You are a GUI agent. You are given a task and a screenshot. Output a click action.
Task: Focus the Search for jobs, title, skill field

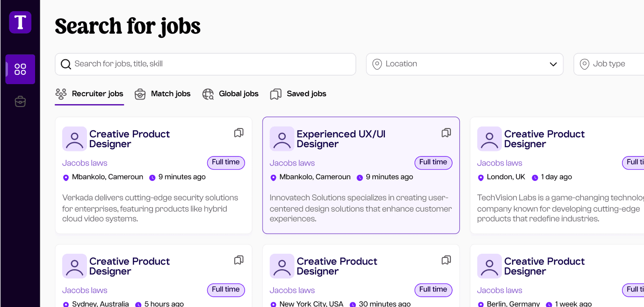pos(205,64)
